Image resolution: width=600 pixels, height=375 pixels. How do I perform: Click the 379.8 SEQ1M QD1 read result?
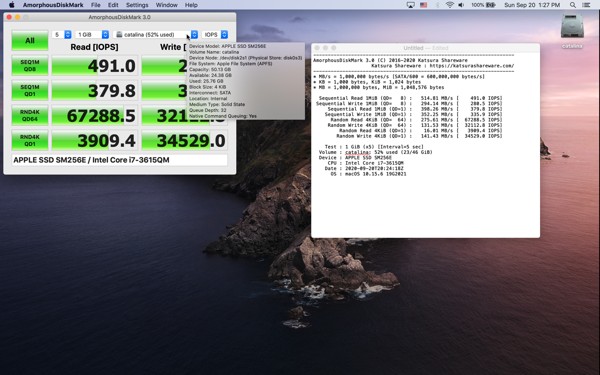click(x=94, y=90)
